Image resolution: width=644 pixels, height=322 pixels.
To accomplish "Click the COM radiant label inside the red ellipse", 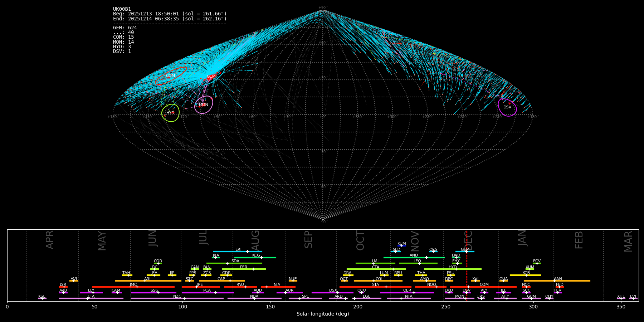I will click(170, 75).
